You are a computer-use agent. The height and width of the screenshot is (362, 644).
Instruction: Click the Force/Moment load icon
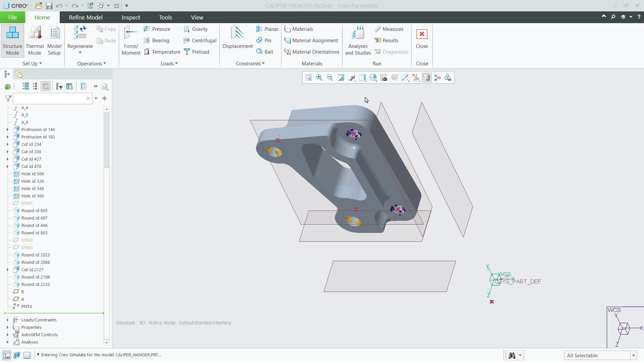131,41
